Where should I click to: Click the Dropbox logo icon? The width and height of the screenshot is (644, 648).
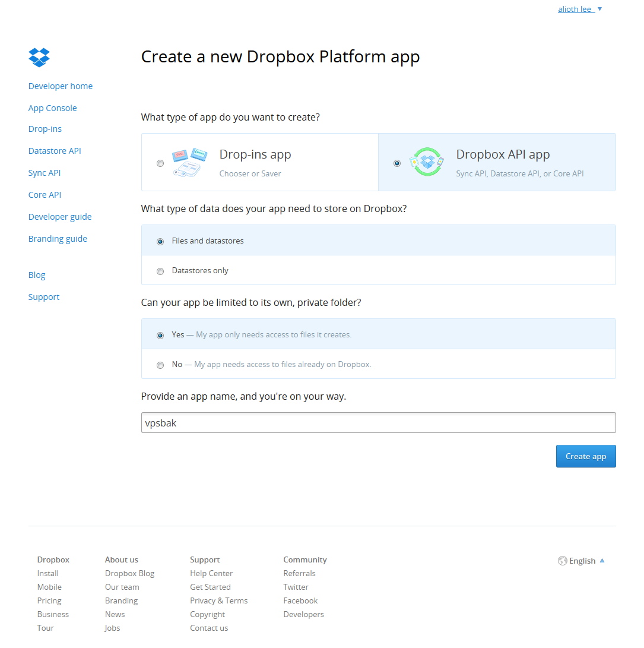pos(39,58)
